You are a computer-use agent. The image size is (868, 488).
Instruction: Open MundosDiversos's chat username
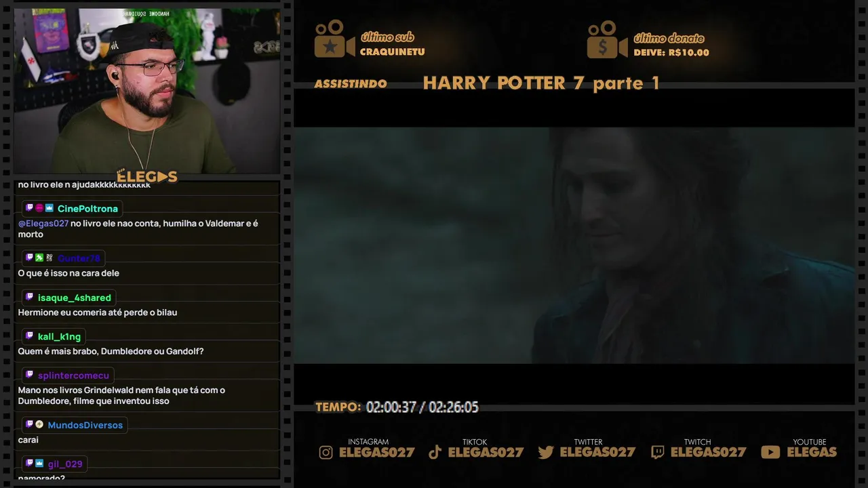(85, 425)
